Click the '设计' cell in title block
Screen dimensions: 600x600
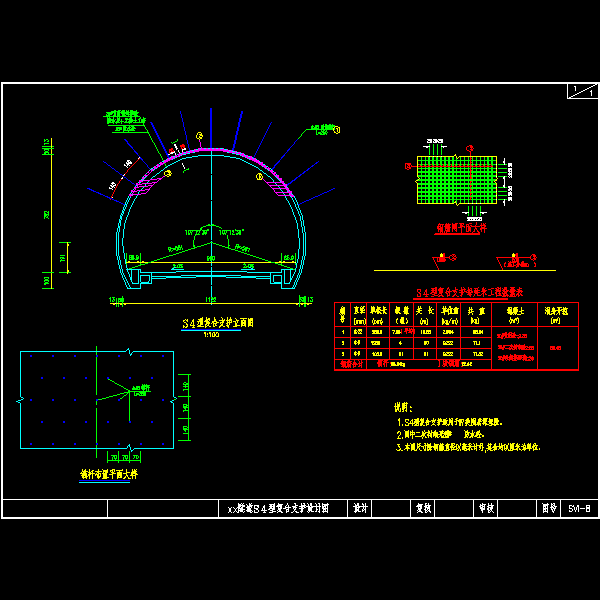pos(362,509)
